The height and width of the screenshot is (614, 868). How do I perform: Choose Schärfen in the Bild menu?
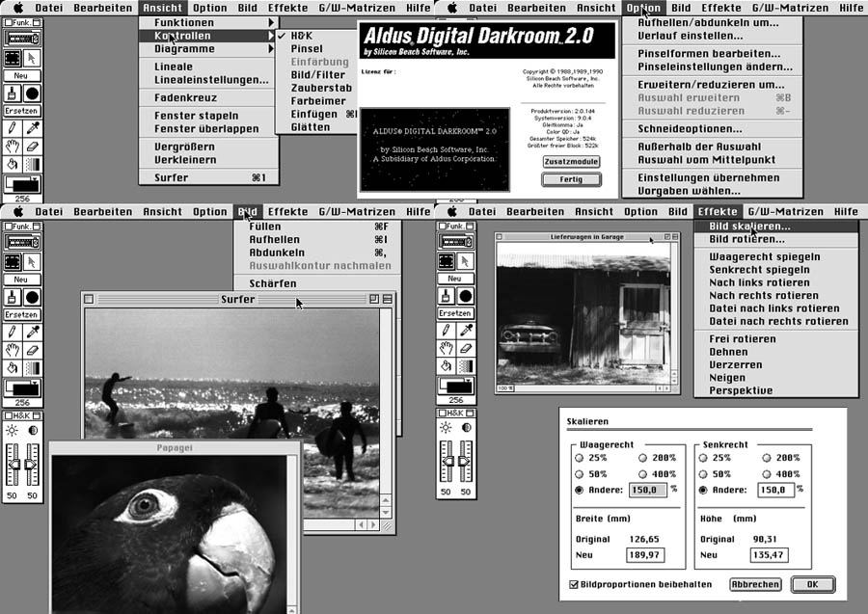click(317, 283)
